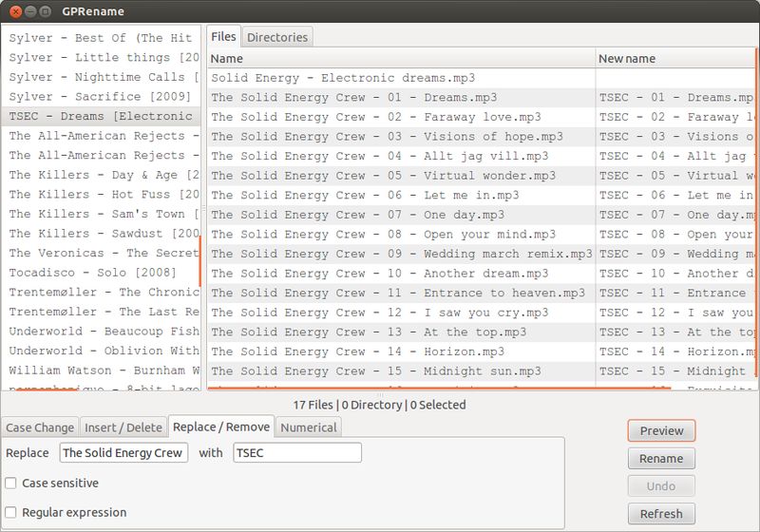Select file '13 - At the top.mp3'

[x=401, y=332]
